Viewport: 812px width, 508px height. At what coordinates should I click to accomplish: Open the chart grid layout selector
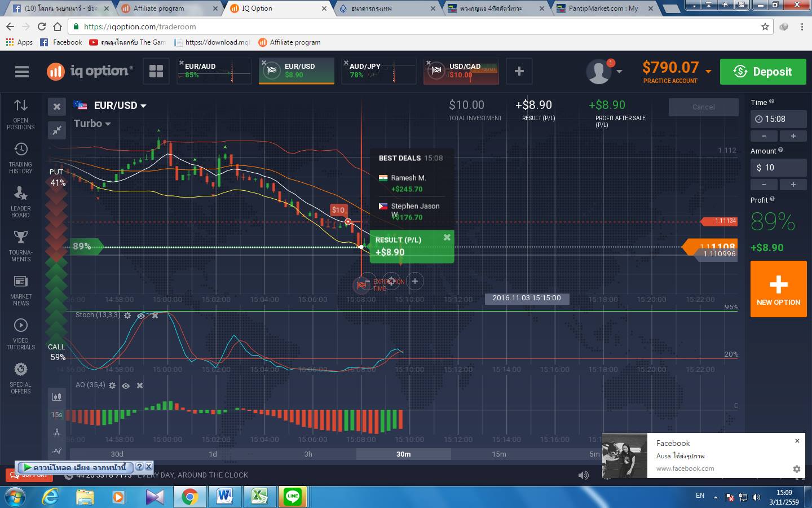pyautogui.click(x=156, y=71)
